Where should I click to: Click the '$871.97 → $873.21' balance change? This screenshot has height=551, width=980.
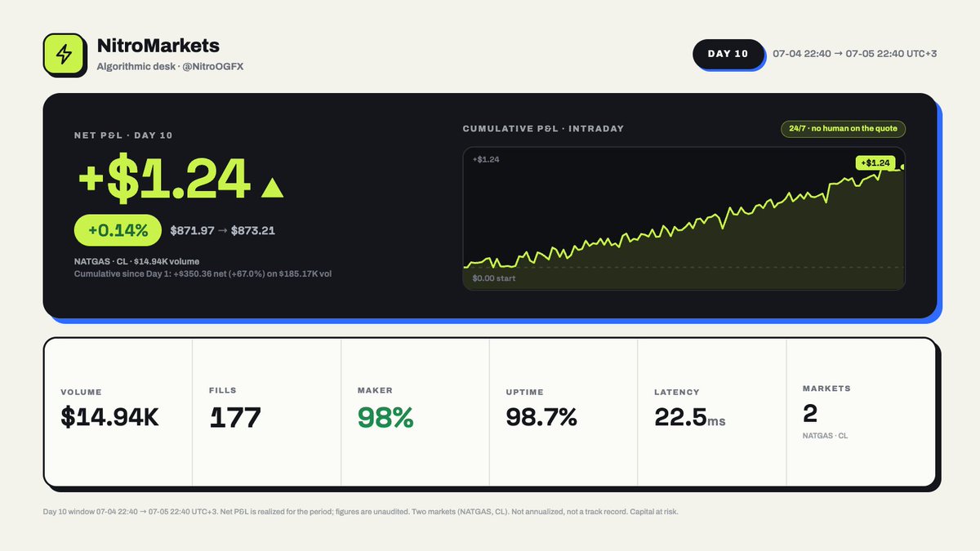222,230
